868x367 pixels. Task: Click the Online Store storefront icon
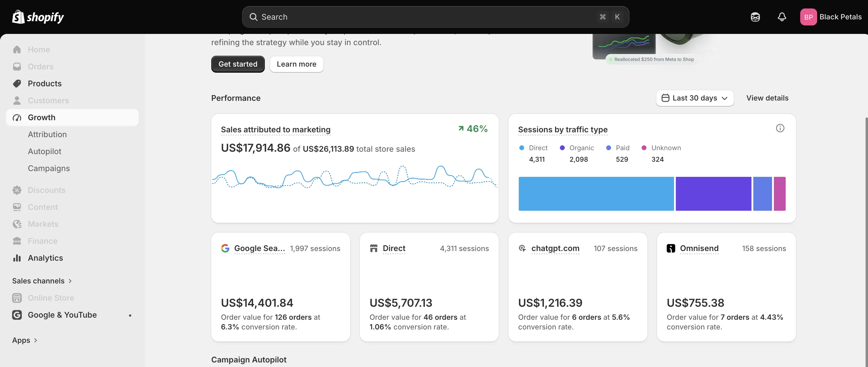(17, 298)
